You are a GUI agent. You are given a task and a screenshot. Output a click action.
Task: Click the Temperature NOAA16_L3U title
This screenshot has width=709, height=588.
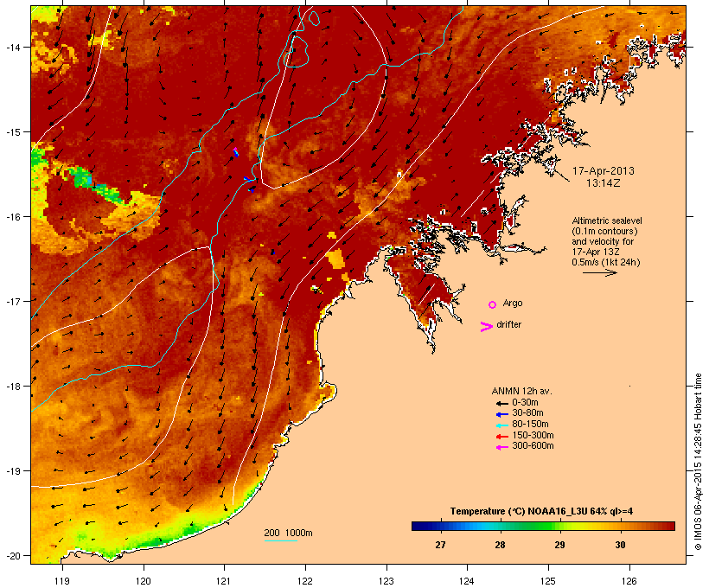(541, 511)
